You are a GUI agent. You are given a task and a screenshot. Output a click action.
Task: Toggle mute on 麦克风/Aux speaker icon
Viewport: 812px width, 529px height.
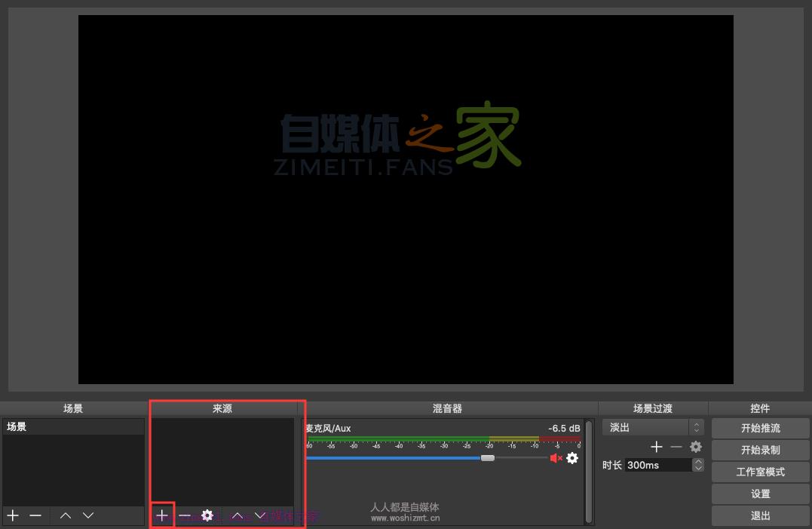click(556, 458)
